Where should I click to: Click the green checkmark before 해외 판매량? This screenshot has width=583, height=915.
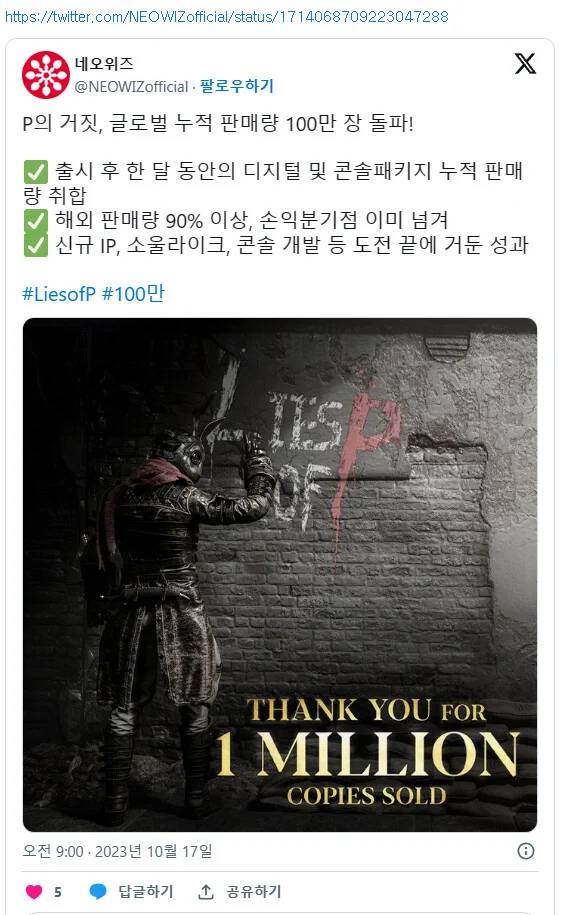(36, 221)
